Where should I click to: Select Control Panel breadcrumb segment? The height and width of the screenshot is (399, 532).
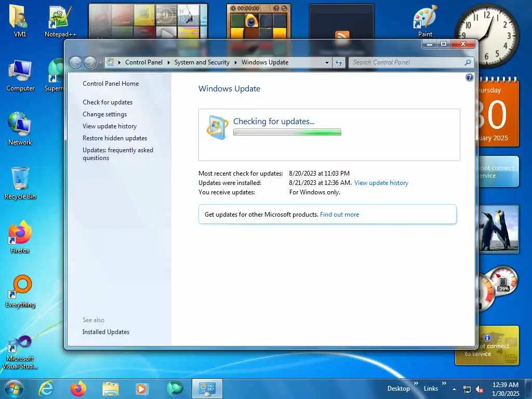(x=144, y=62)
